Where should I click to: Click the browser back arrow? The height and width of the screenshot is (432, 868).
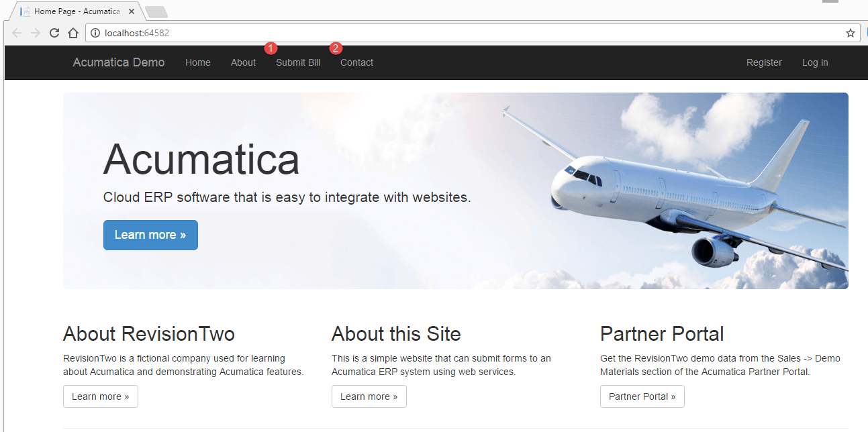click(x=17, y=33)
